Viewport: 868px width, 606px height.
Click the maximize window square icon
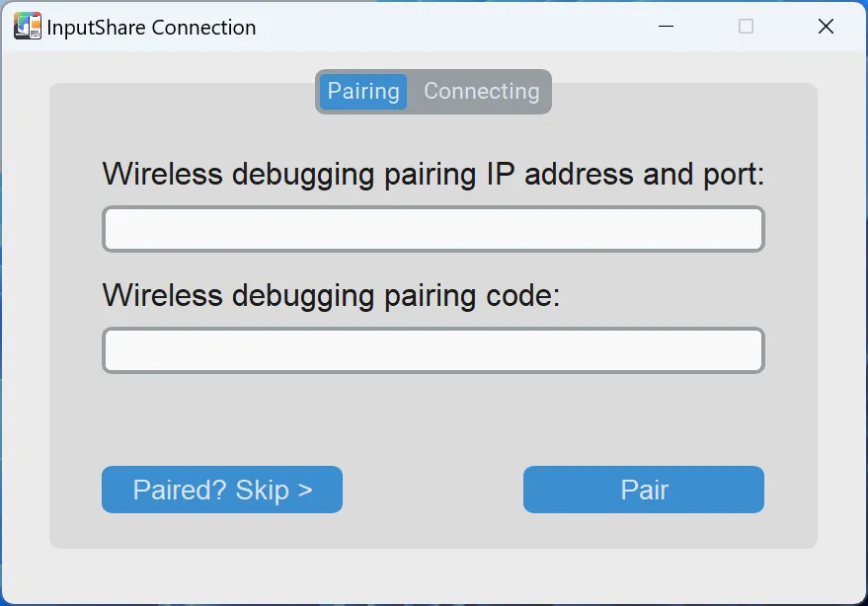[x=746, y=27]
